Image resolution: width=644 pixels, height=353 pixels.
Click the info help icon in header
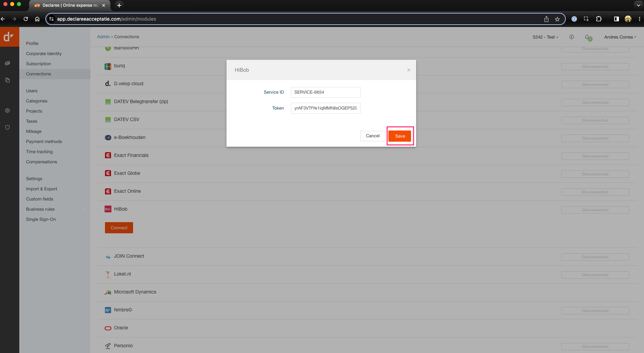pos(572,37)
